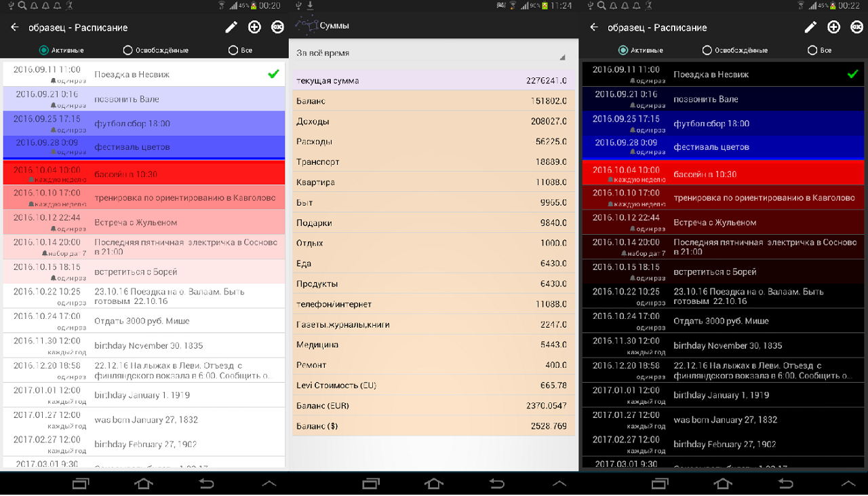Expand the up-chevron in the middle screen's navigation bar
Viewport: 868px width, 496px height.
point(559,484)
